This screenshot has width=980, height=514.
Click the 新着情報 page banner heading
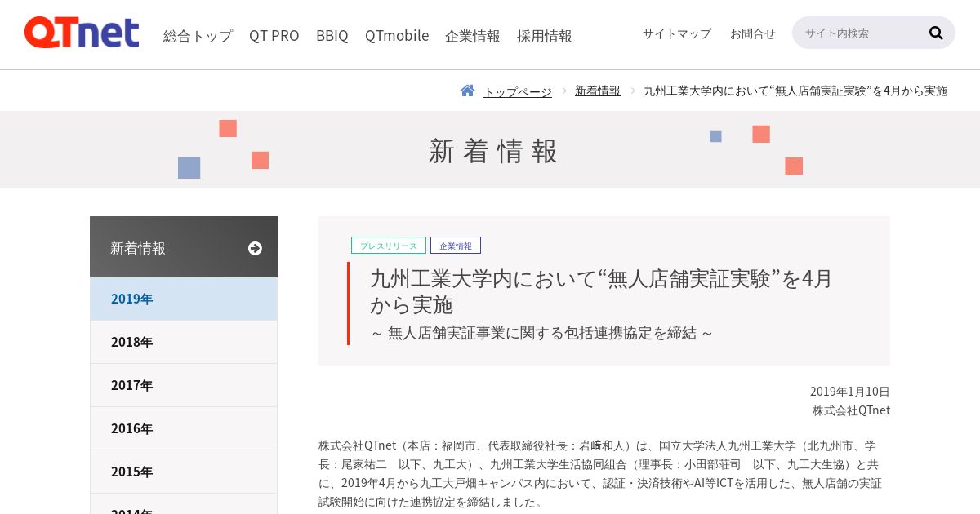(x=494, y=151)
